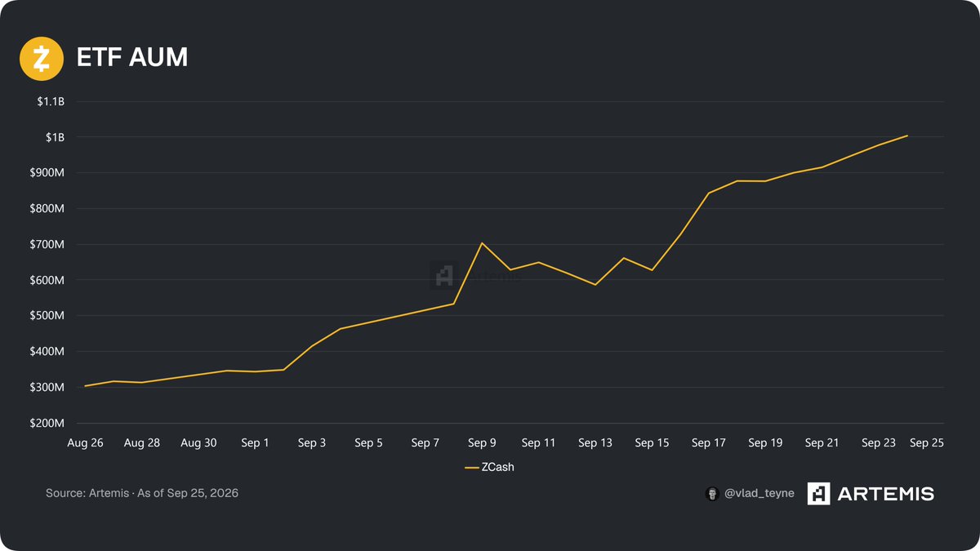The image size is (980, 551).
Task: Click the Aug 30 x-axis label
Action: tap(198, 443)
